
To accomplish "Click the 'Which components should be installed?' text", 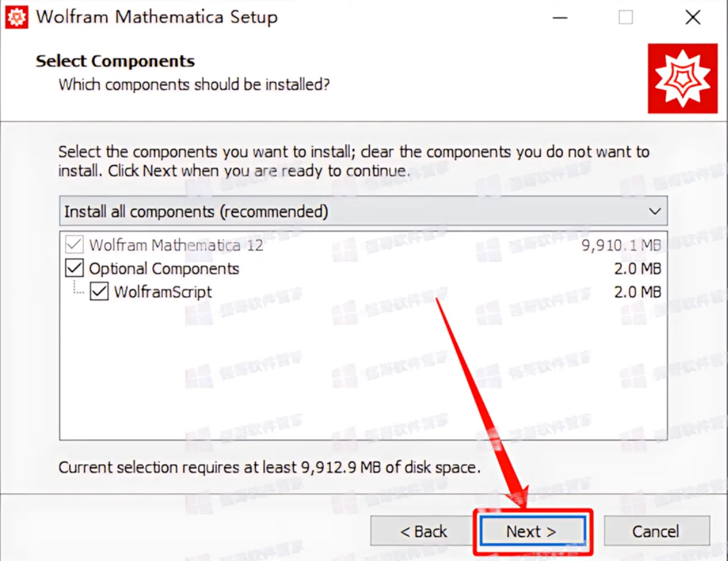I will 194,85.
